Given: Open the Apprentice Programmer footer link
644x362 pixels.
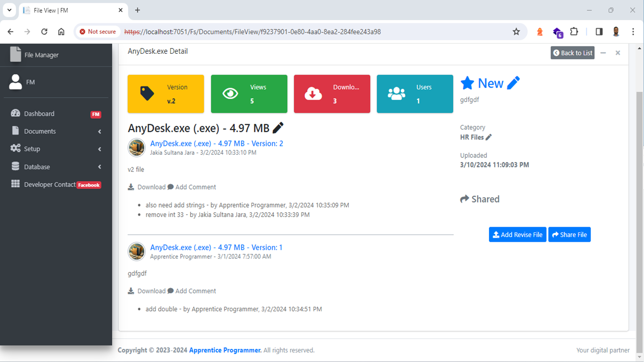Looking at the screenshot, I should click(x=225, y=350).
